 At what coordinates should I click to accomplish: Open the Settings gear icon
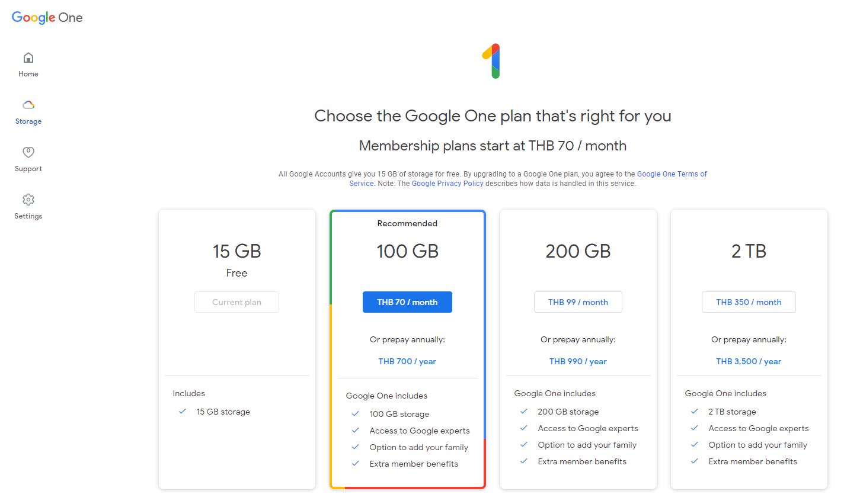pyautogui.click(x=28, y=200)
